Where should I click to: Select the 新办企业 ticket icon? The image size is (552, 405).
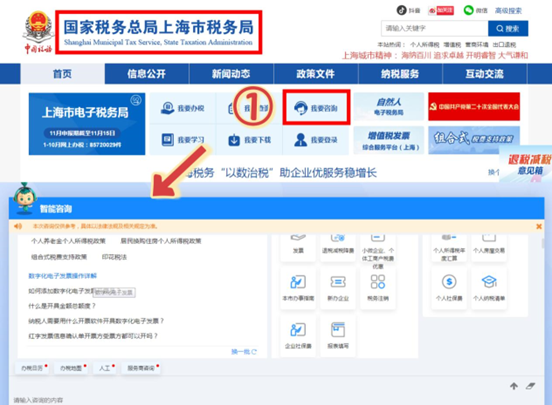338,282
